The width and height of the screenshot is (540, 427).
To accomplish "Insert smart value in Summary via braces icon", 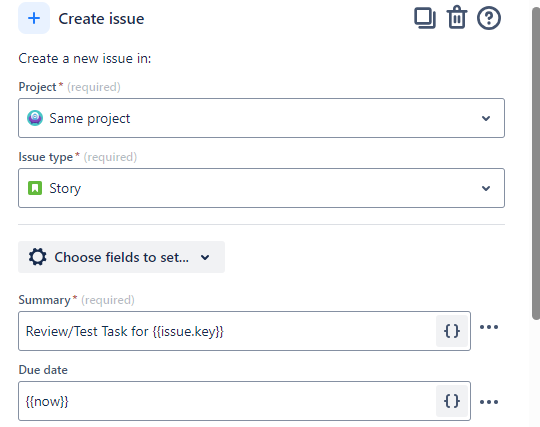I will click(452, 331).
